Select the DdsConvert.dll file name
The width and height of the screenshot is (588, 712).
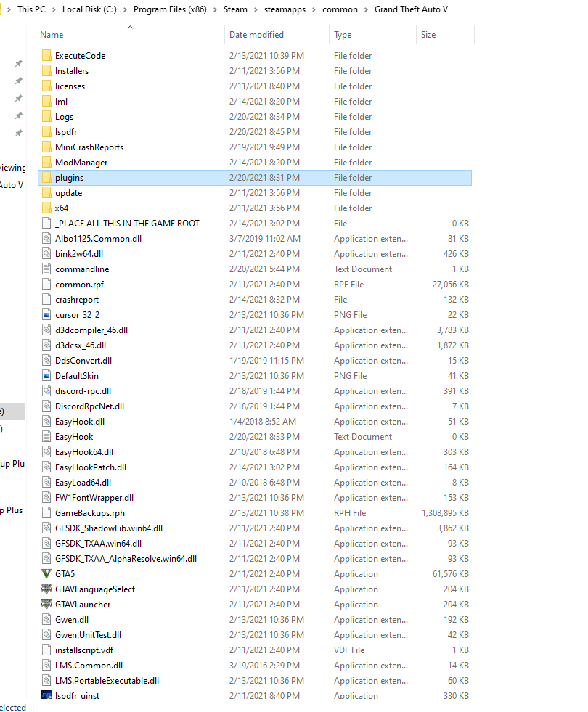tap(83, 361)
